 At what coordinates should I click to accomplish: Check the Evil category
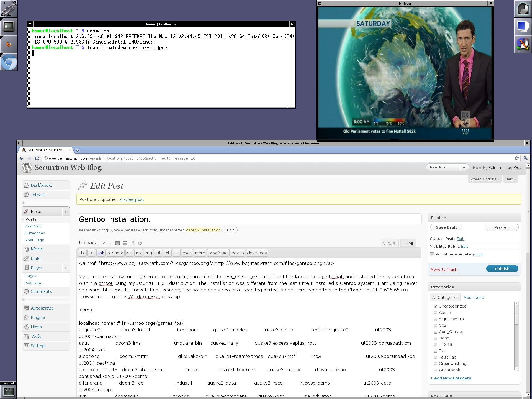(x=436, y=351)
